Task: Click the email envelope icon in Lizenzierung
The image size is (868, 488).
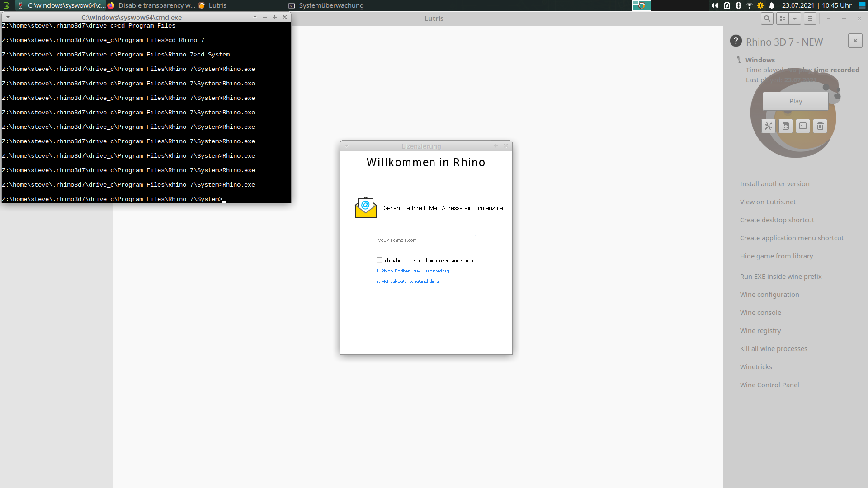Action: 366,207
